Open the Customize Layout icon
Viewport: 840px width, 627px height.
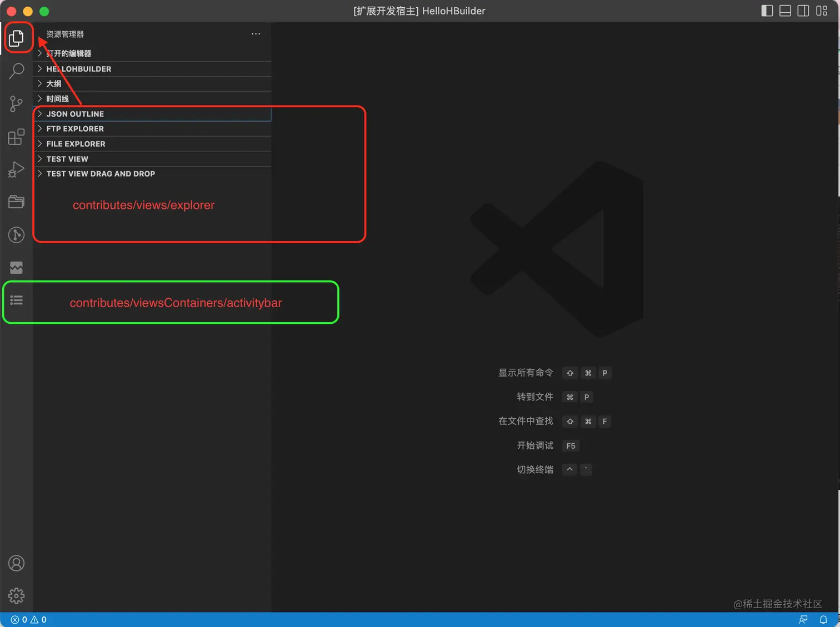(822, 11)
